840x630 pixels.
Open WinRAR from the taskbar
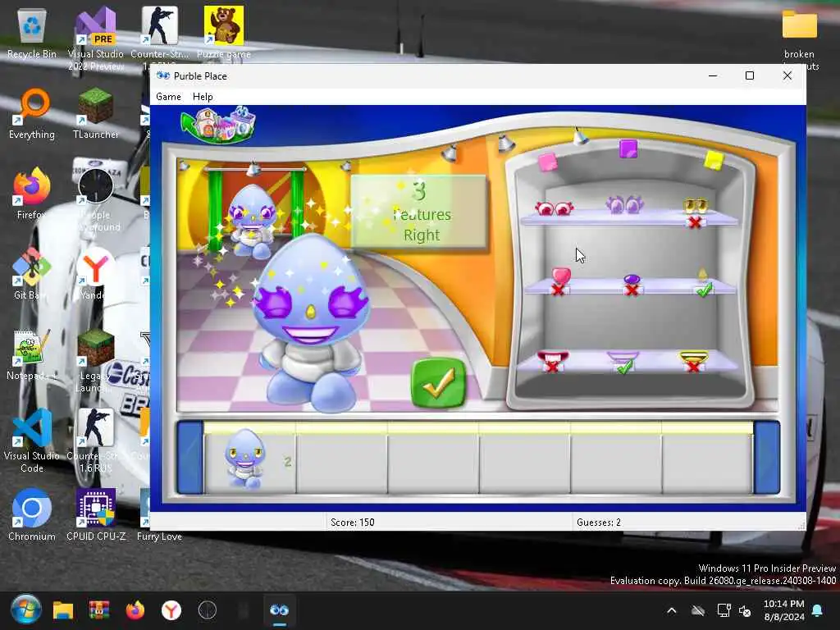pyautogui.click(x=99, y=610)
